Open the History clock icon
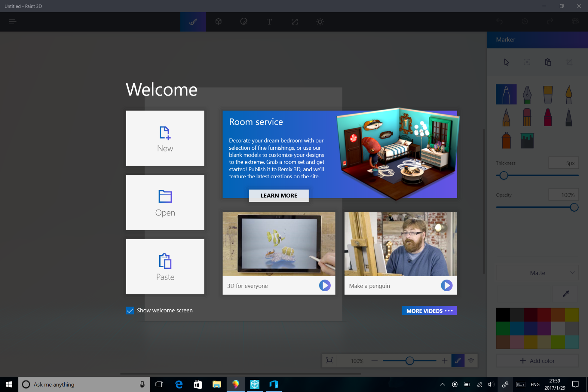The height and width of the screenshot is (392, 588). [525, 21]
